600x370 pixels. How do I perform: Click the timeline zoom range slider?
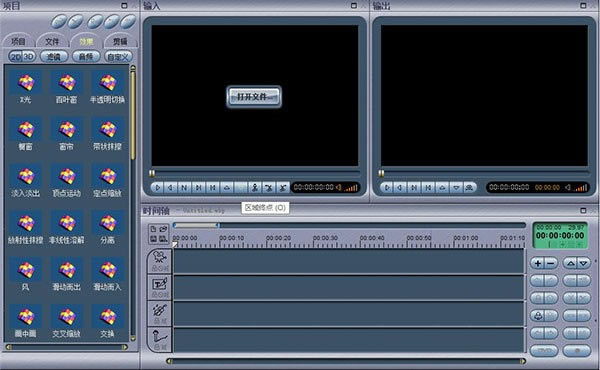tap(196, 225)
